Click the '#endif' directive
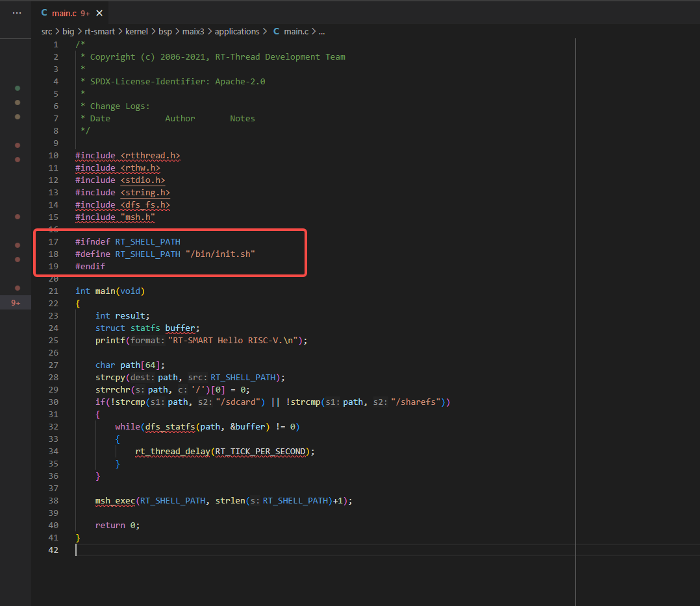Screen dimensions: 700x606 tap(90, 267)
